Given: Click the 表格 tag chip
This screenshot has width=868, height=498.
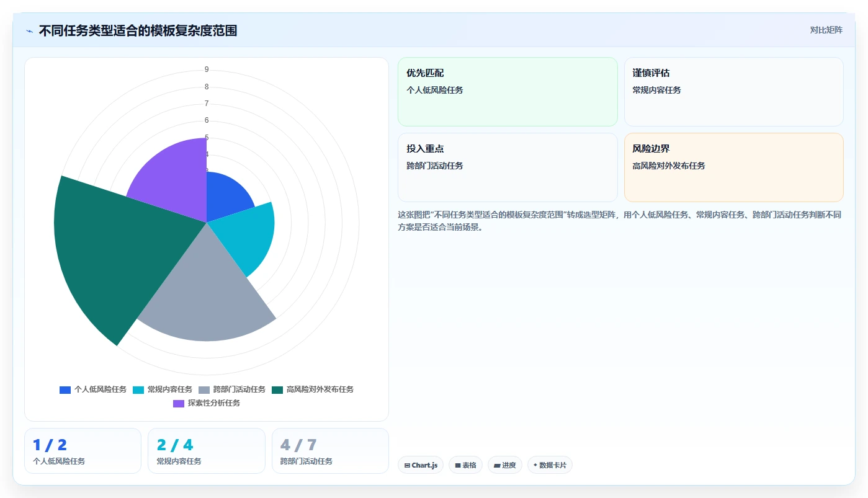Looking at the screenshot, I should click(x=465, y=465).
